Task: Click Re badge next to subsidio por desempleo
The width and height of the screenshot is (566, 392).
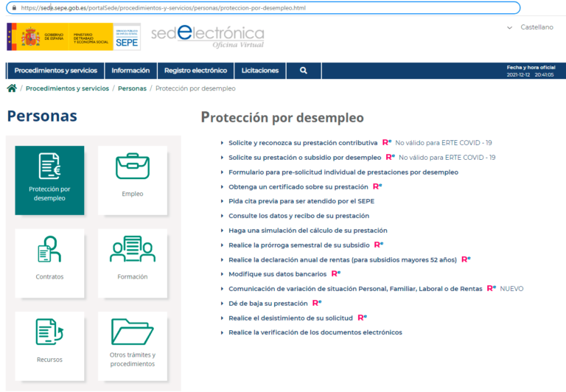Action: (391, 157)
